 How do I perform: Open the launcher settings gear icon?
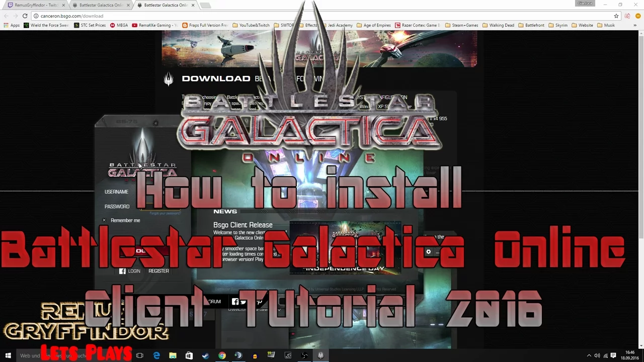click(x=428, y=252)
